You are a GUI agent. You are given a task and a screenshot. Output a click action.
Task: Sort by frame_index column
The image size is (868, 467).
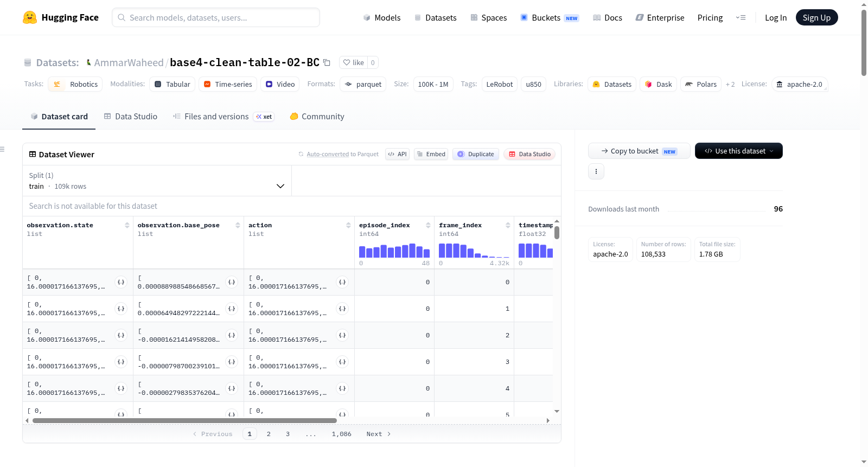coord(508,225)
